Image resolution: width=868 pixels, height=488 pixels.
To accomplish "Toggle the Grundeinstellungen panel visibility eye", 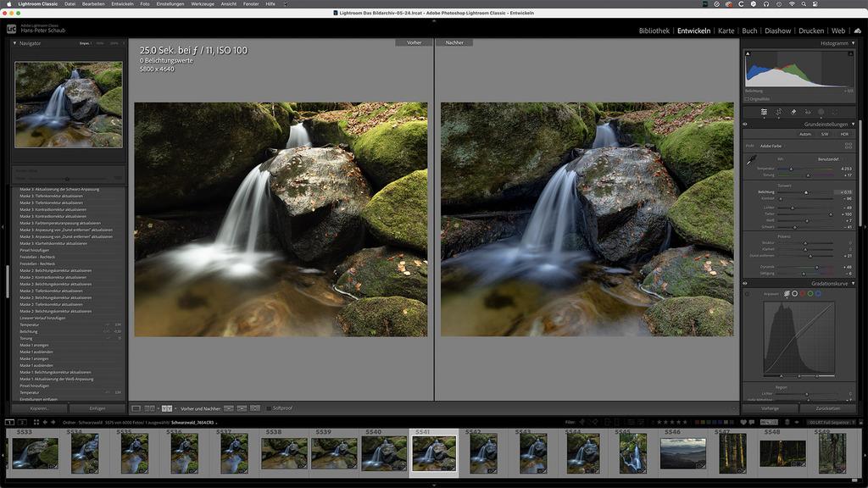I will click(x=746, y=125).
